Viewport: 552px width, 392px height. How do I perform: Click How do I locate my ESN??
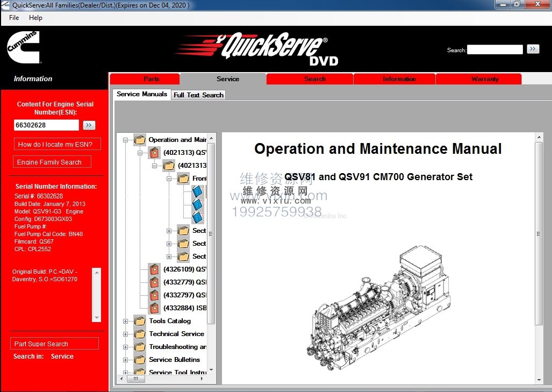(x=58, y=144)
